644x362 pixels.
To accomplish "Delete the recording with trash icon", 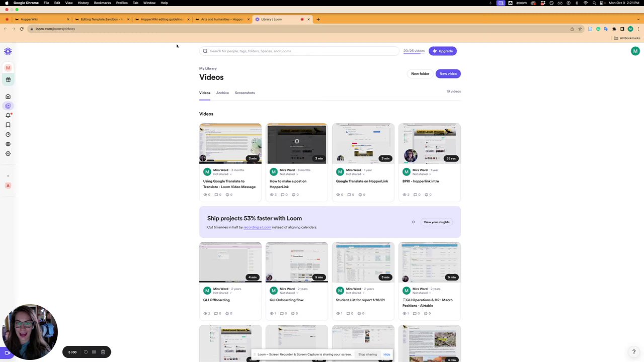I will (103, 352).
